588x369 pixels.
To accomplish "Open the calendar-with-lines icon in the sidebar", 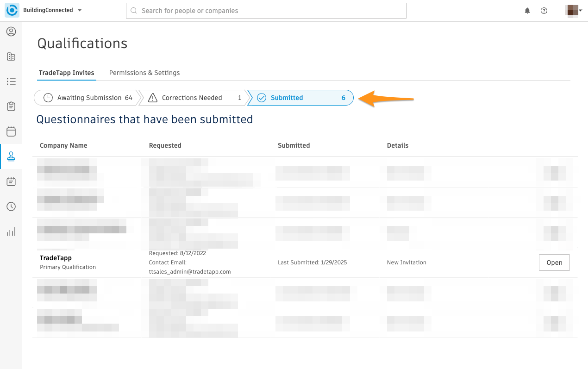I will [11, 181].
